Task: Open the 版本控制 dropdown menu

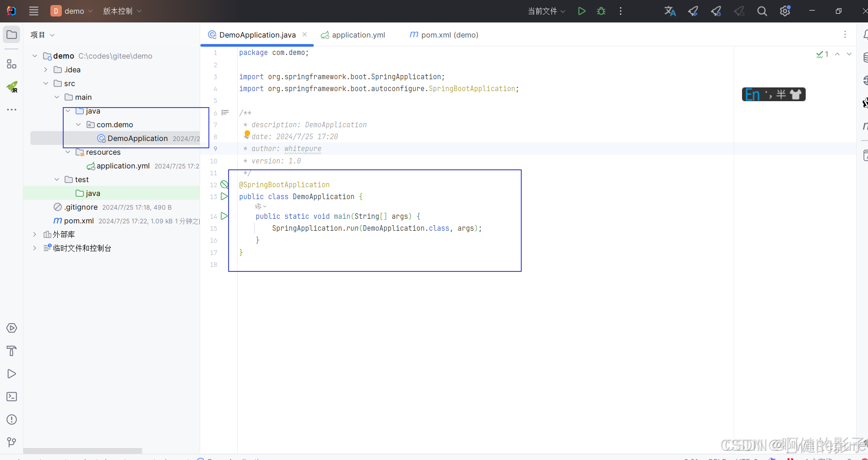Action: point(122,11)
